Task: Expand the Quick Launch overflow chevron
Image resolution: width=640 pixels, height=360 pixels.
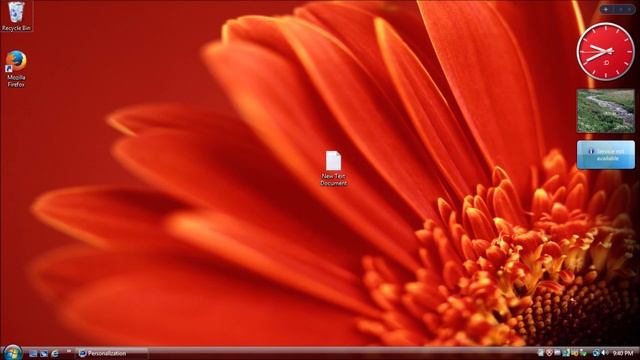Action: 68,351
